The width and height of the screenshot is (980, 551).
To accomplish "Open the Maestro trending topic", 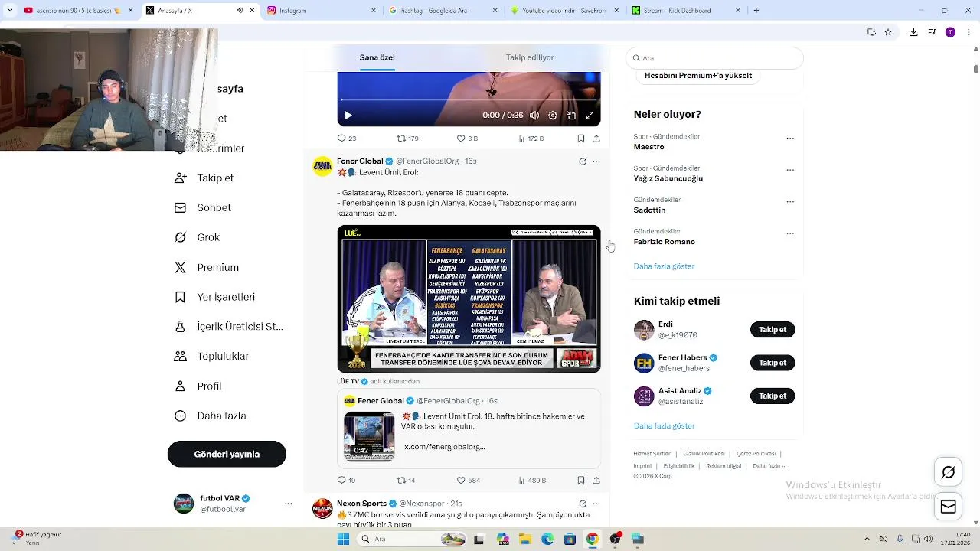I will [x=648, y=147].
